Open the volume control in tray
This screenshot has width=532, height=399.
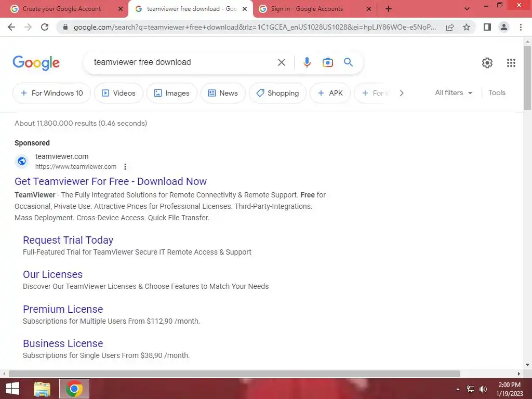pyautogui.click(x=483, y=389)
